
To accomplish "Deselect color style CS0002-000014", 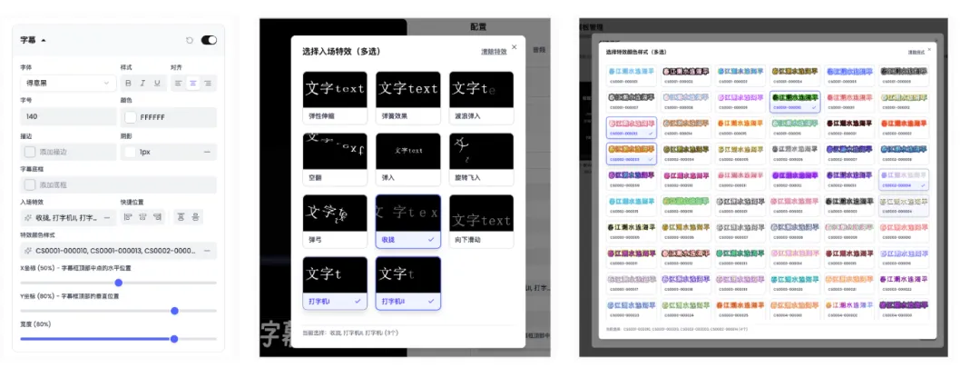I will tap(905, 180).
